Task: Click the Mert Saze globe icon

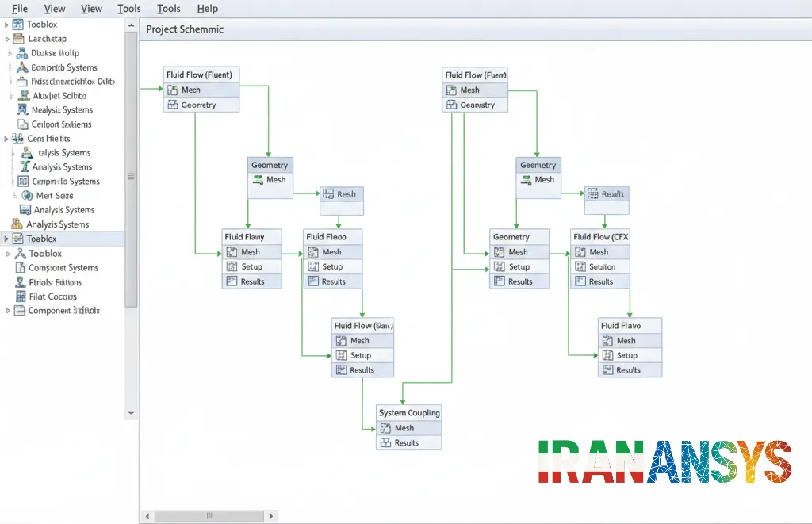Action: coord(28,196)
